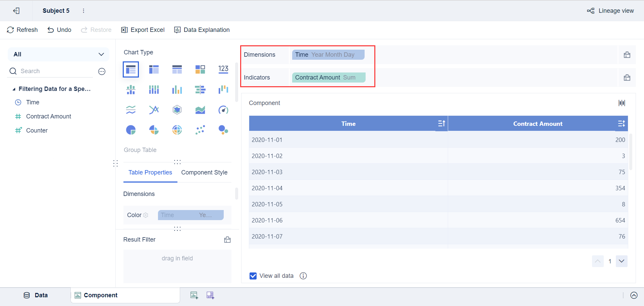Image resolution: width=644 pixels, height=306 pixels.
Task: Open Lineage view in the top right
Action: pos(610,10)
